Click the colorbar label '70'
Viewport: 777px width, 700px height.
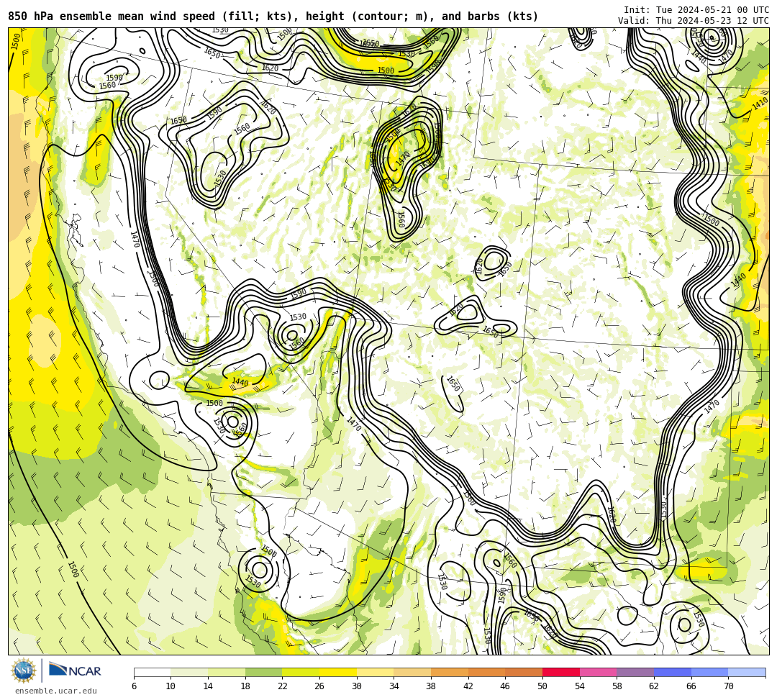(x=728, y=686)
